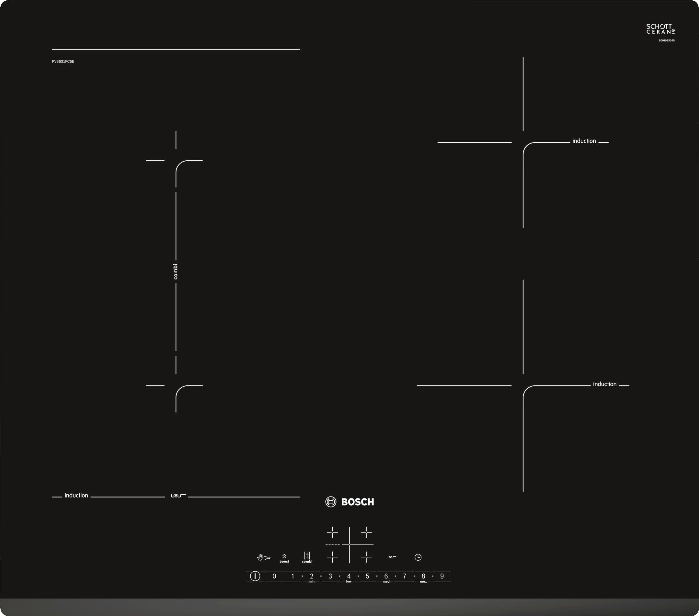The width and height of the screenshot is (699, 616).
Task: Open the timer clock function
Action: (x=418, y=557)
